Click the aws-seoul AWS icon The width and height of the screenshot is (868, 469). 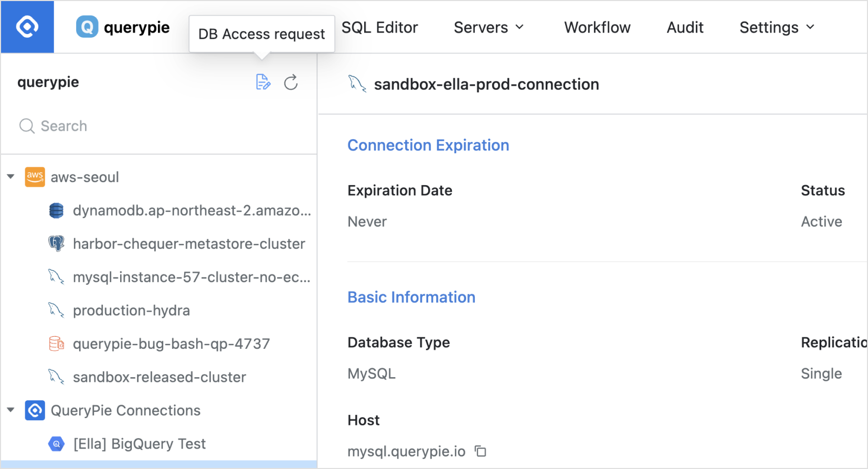[35, 177]
